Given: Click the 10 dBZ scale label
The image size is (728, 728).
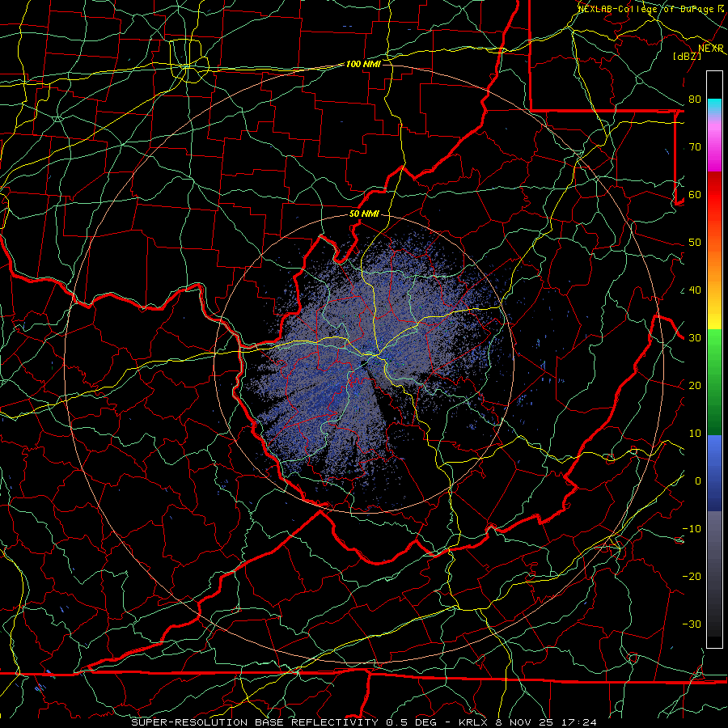Looking at the screenshot, I should pos(695,434).
